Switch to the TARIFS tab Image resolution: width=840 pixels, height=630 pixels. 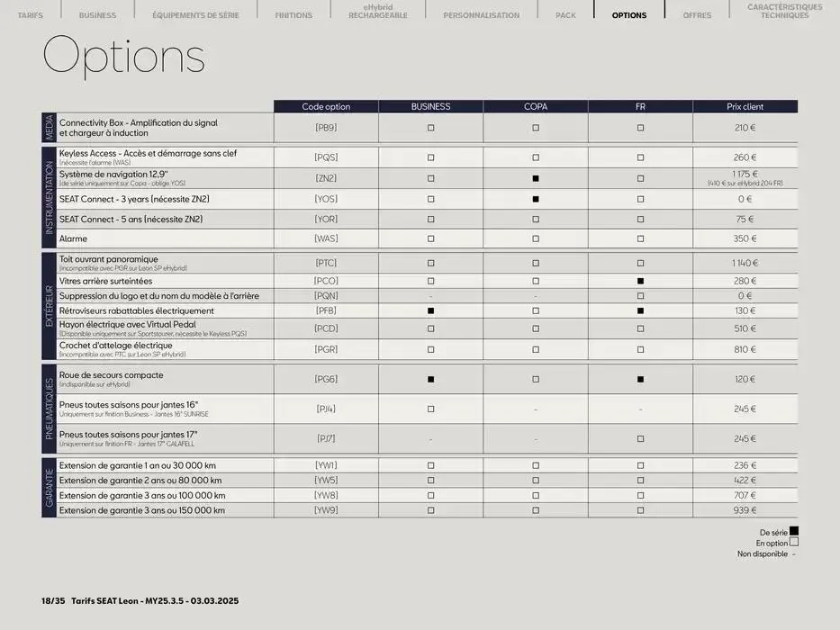coord(31,15)
